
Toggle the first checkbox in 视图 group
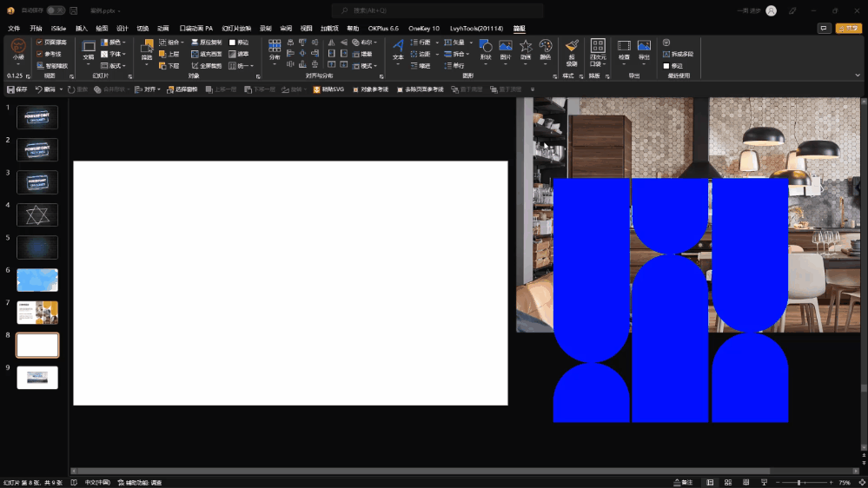coord(39,42)
